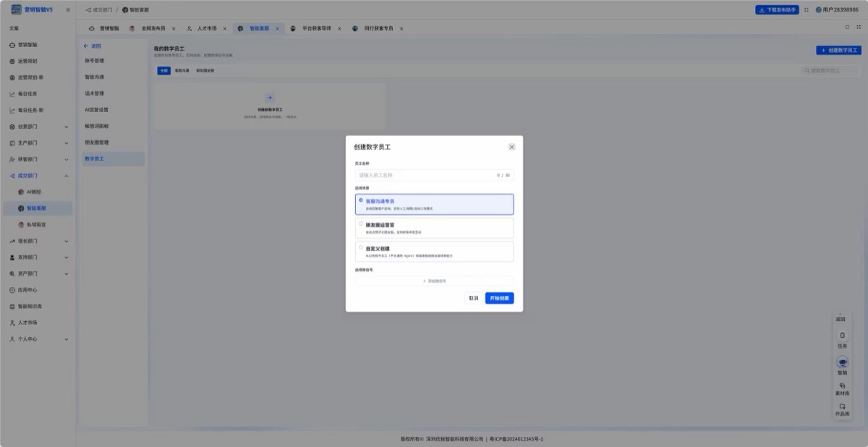Screen dimensions: 868x447
Task: Close the 人才市场 tab
Action: (x=225, y=28)
